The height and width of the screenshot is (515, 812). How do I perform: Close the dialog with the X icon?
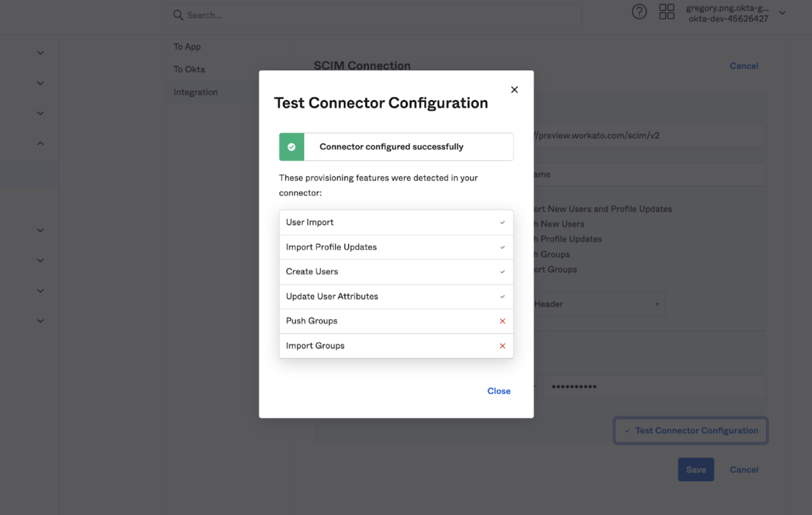coord(514,90)
